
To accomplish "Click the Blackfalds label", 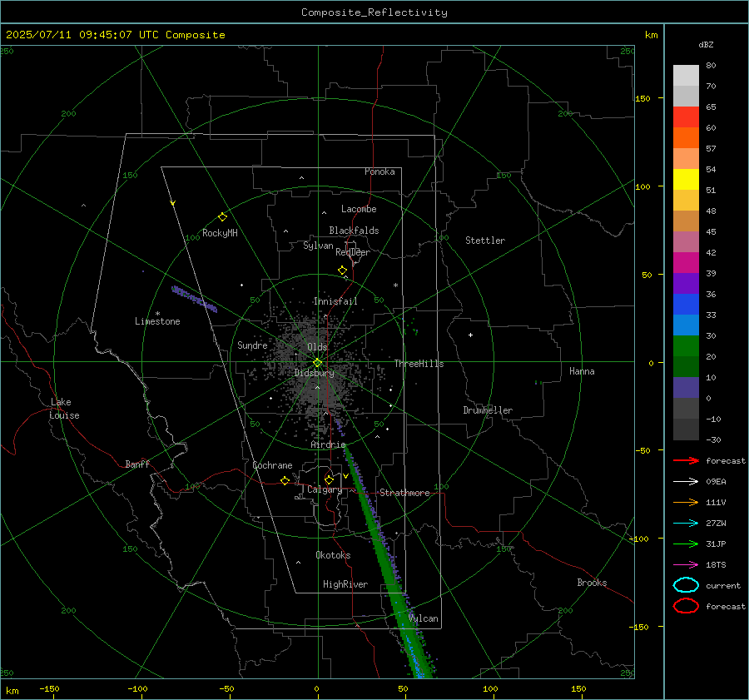I will 354,231.
